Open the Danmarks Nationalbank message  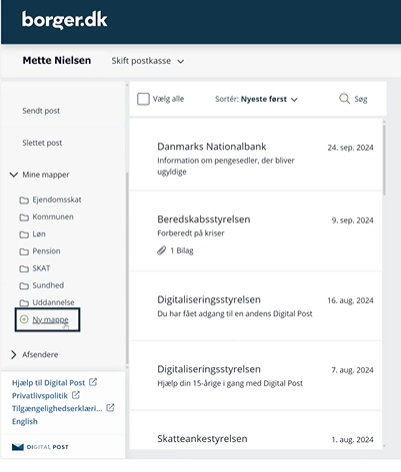pyautogui.click(x=256, y=155)
